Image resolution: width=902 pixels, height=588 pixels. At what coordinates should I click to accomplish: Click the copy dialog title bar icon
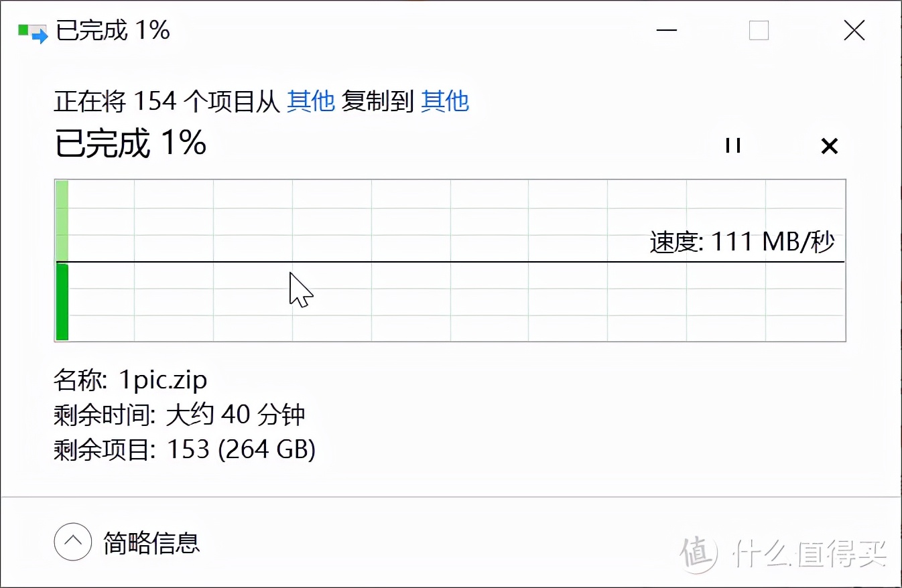click(x=33, y=31)
